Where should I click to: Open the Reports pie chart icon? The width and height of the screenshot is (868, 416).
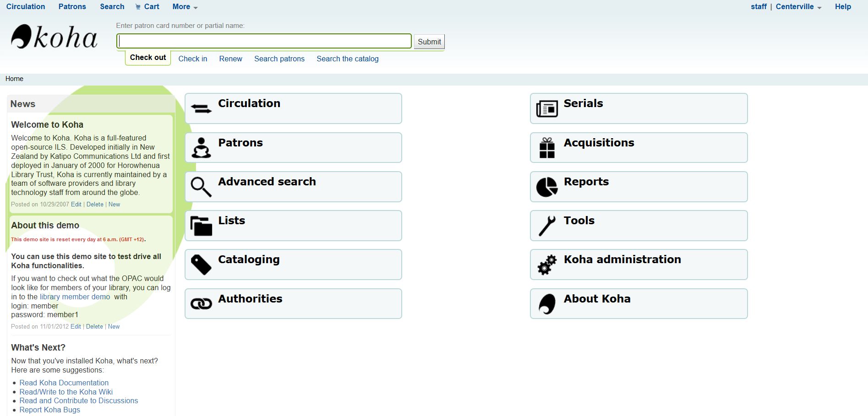tap(546, 186)
